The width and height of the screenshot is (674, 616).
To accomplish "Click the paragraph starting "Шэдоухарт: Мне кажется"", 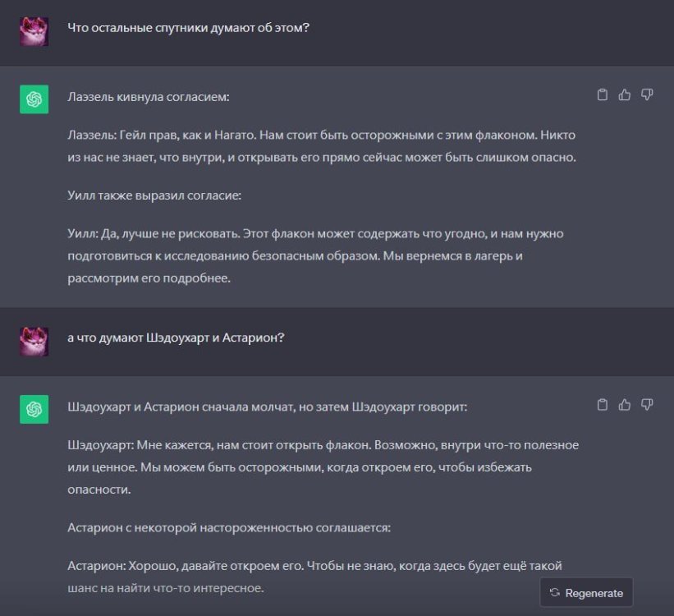I will click(323, 467).
